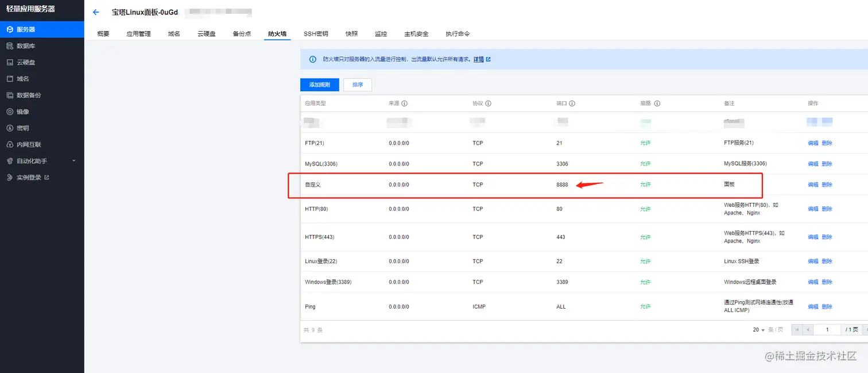Click the MySQL服务(3306) remark text
The height and width of the screenshot is (373, 868).
[745, 164]
